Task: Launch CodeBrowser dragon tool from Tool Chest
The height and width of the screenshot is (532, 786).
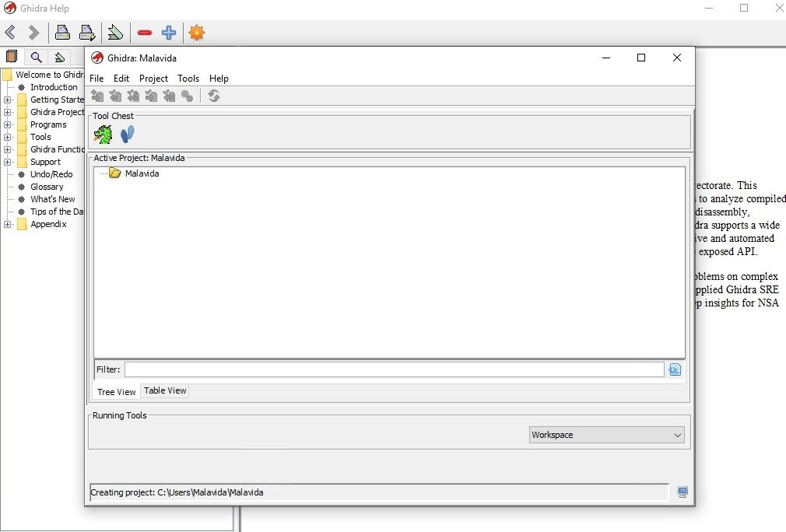Action: pos(104,135)
